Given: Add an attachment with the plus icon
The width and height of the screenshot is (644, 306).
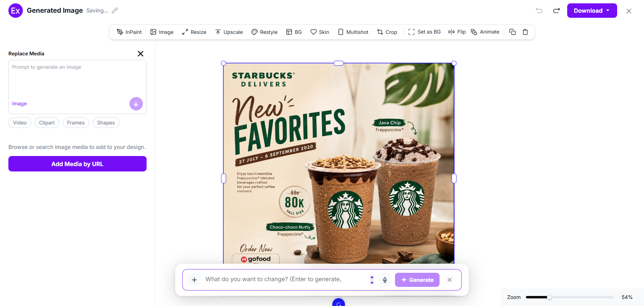Looking at the screenshot, I should point(194,280).
